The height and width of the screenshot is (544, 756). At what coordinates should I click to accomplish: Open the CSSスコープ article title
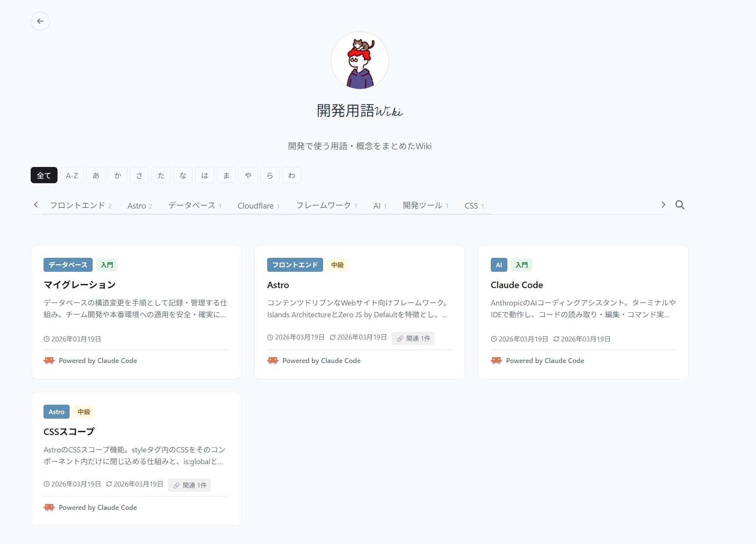[x=69, y=431]
